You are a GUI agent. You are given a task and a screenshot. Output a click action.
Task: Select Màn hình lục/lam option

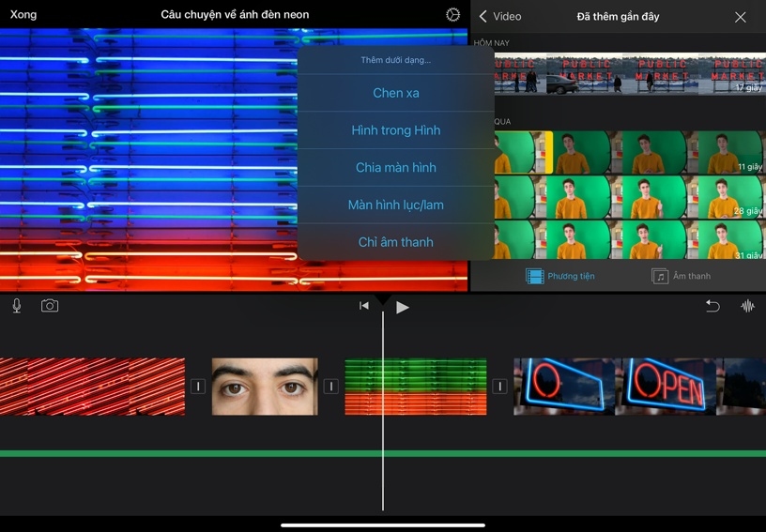[396, 205]
